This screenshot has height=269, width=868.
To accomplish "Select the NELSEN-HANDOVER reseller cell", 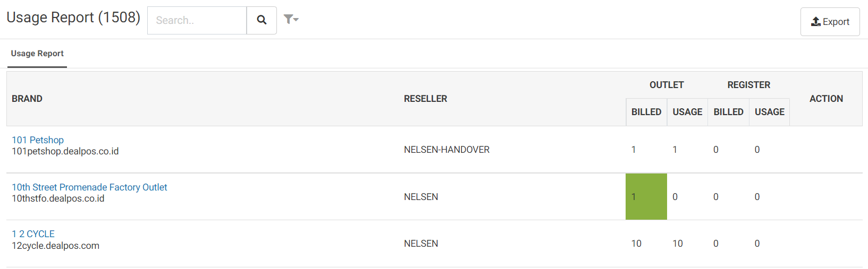I will point(446,150).
